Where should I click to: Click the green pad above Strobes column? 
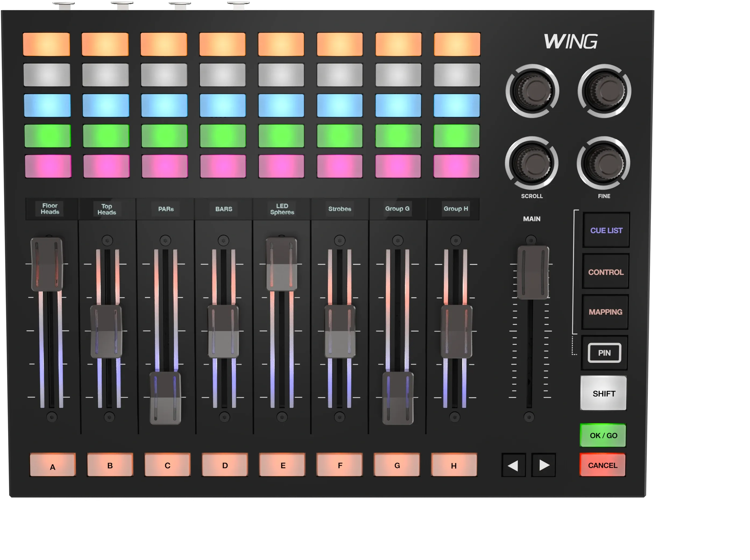tap(339, 136)
